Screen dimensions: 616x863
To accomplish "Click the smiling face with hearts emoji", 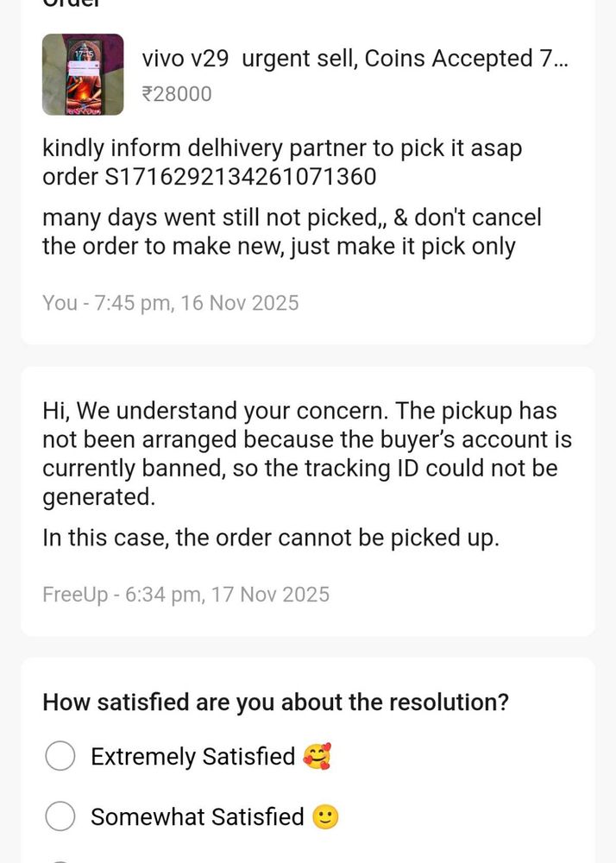I will coord(317,756).
